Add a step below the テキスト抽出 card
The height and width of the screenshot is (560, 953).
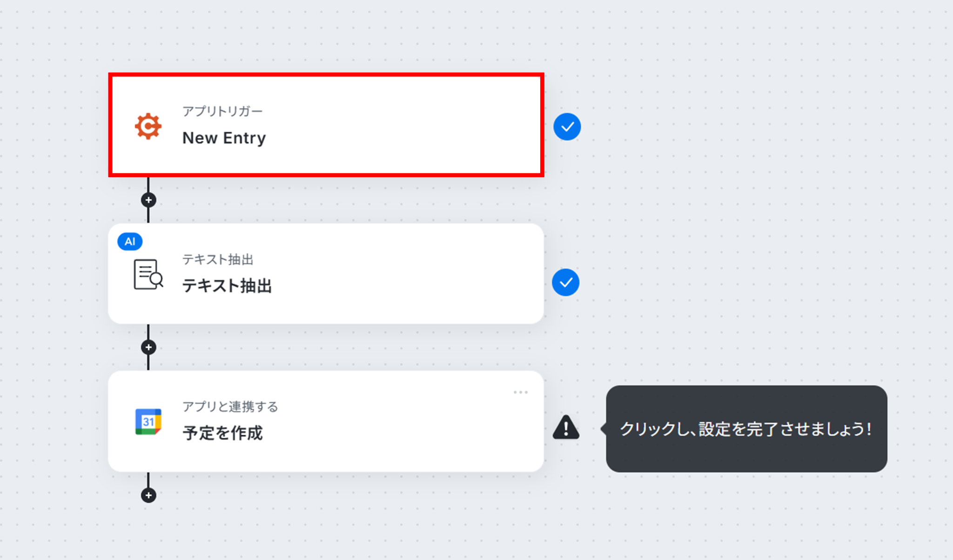coord(148,347)
